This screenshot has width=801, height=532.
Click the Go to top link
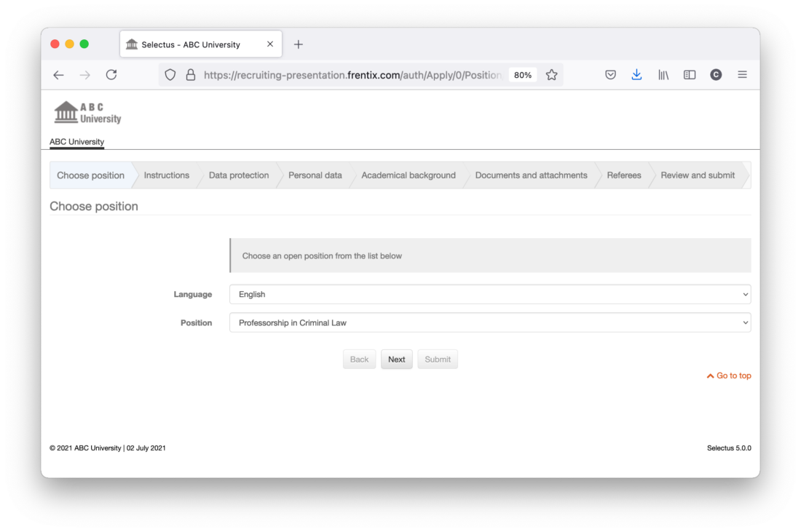(729, 376)
